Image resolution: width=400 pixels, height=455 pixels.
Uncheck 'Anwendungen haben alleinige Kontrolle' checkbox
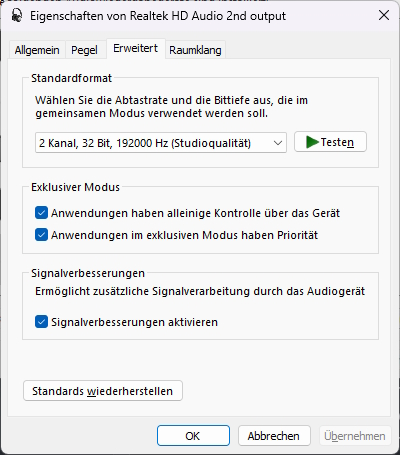click(x=41, y=213)
